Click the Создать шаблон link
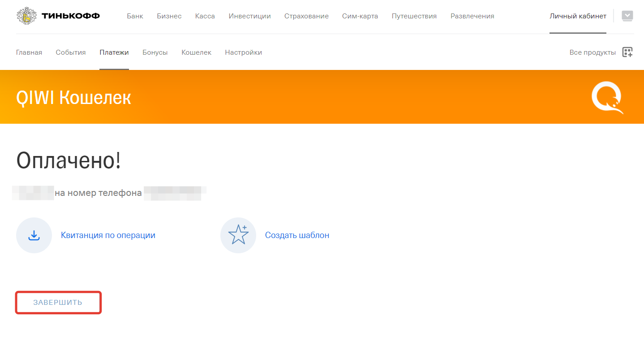Viewport: 644px width, 351px height. click(297, 235)
